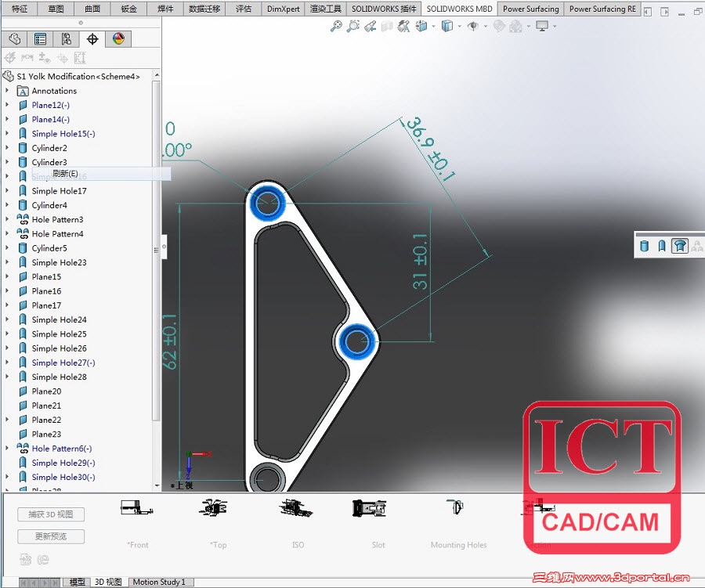The image size is (705, 588).
Task: Click the Zoom to Fit magnifier icon
Action: click(336, 27)
